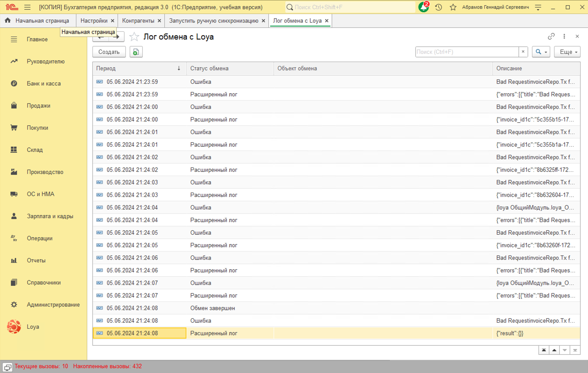
Task: Open the sections hamburger icon beside Главное
Action: click(14, 39)
